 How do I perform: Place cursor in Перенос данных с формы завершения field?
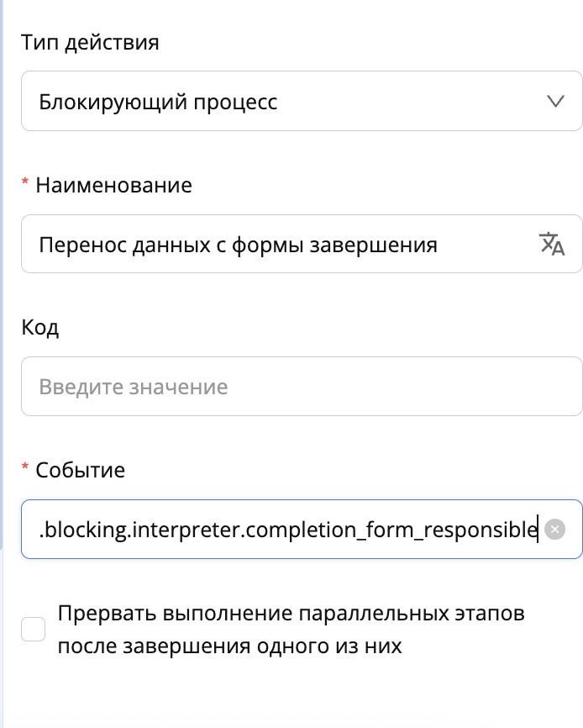point(252,244)
